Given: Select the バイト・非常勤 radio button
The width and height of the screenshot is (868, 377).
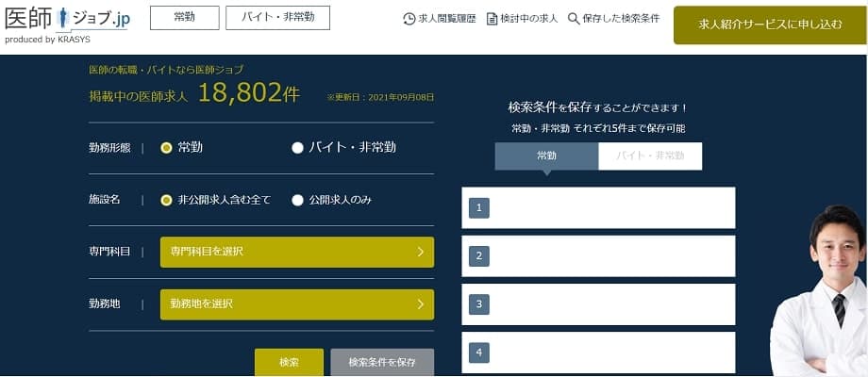Looking at the screenshot, I should coord(297,148).
